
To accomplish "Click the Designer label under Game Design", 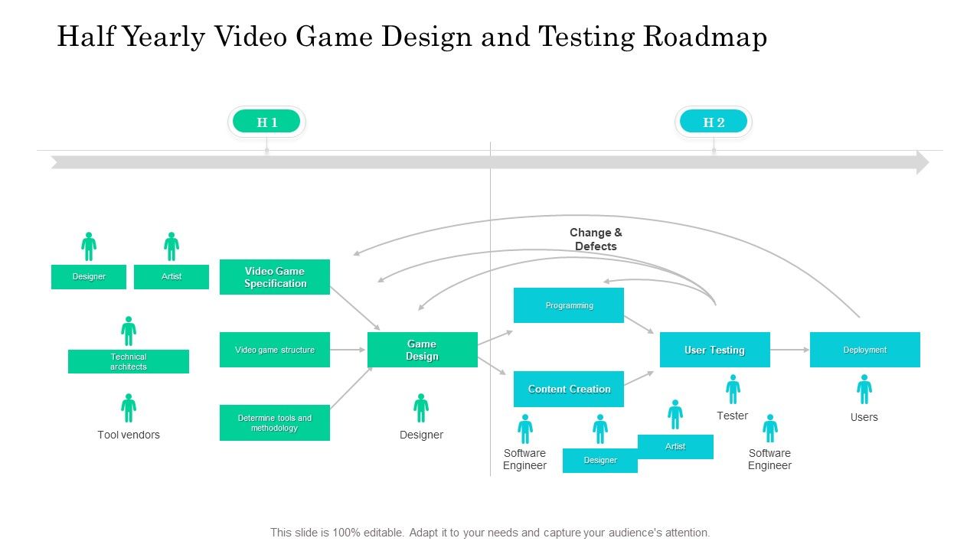I will pos(421,435).
